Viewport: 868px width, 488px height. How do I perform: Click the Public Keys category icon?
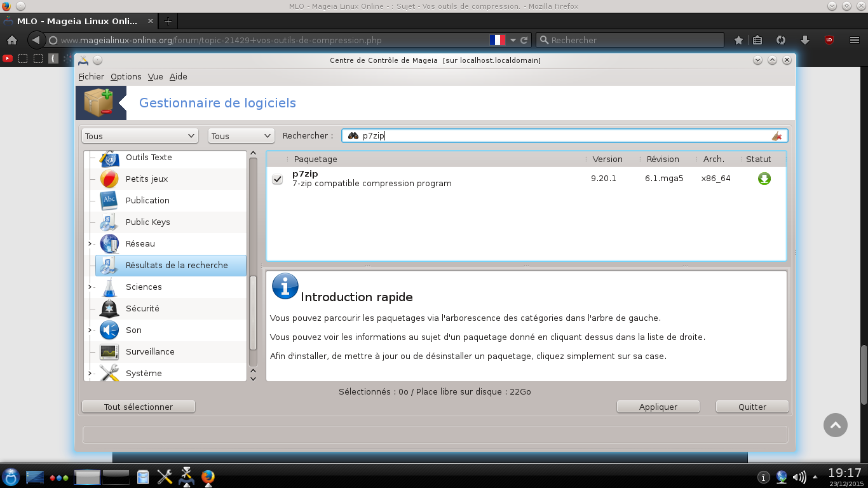coord(109,222)
